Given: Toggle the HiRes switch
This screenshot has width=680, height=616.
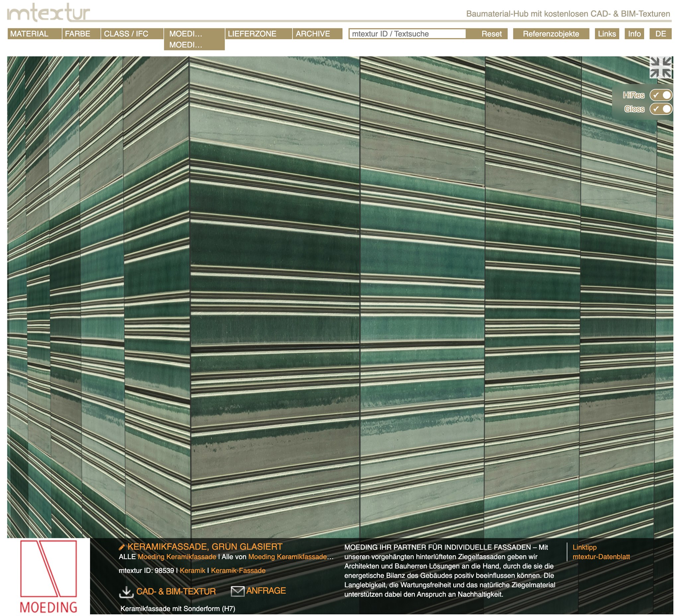Looking at the screenshot, I should point(661,95).
